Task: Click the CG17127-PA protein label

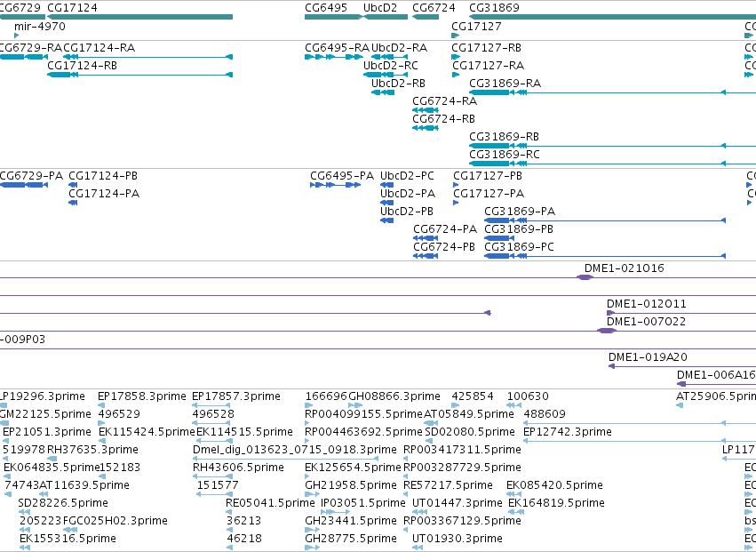Action: (489, 194)
